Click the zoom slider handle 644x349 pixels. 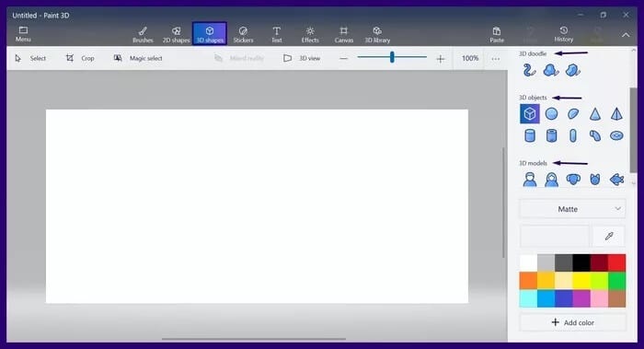click(392, 57)
